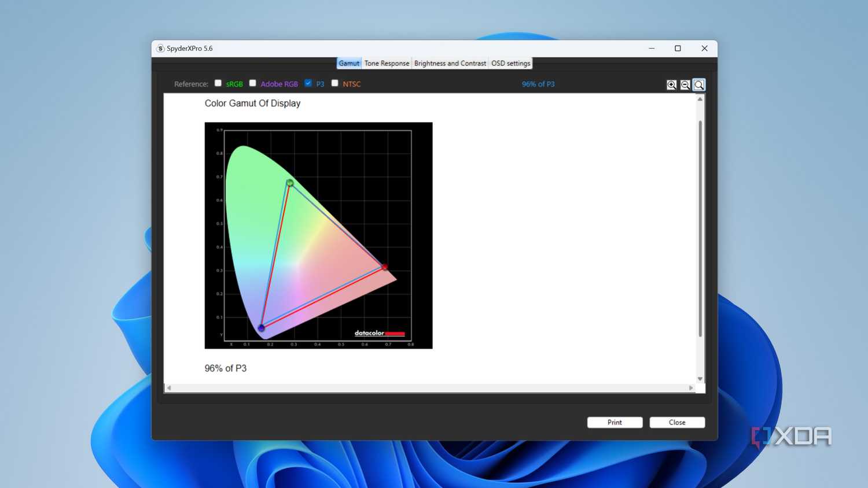Click the datacolor logo in the chart
Screen dimensions: 868x488
[380, 333]
